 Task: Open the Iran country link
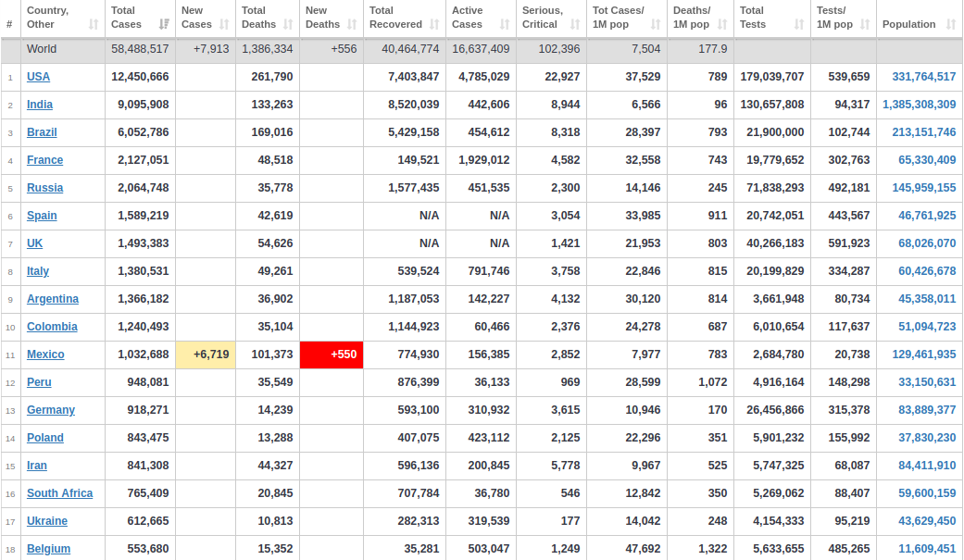click(x=37, y=466)
